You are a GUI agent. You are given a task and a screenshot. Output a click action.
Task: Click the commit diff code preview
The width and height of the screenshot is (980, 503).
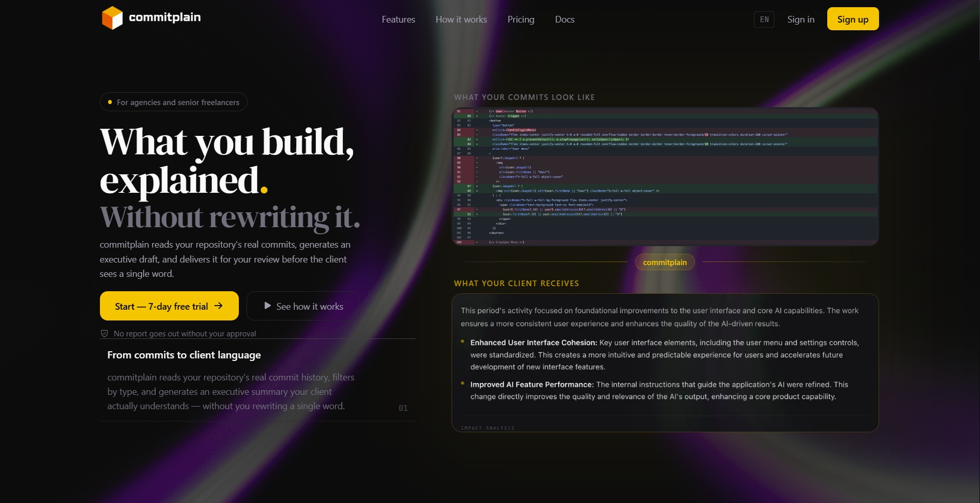tap(665, 176)
